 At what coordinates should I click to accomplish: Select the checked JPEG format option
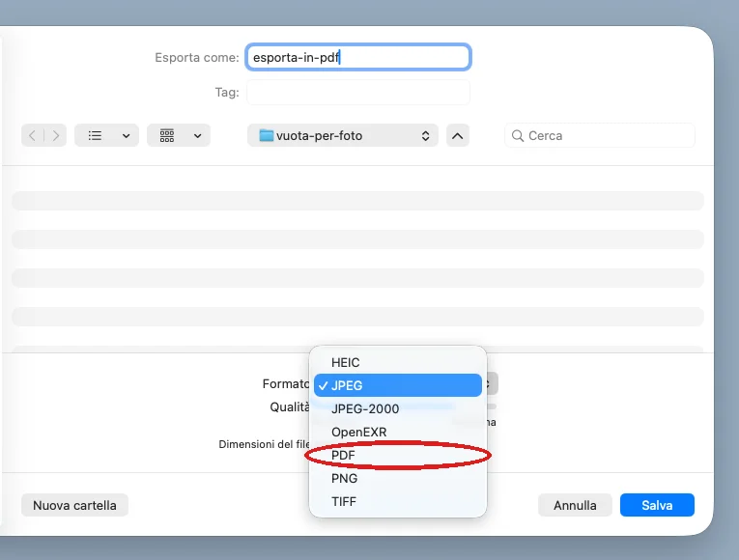(x=398, y=385)
